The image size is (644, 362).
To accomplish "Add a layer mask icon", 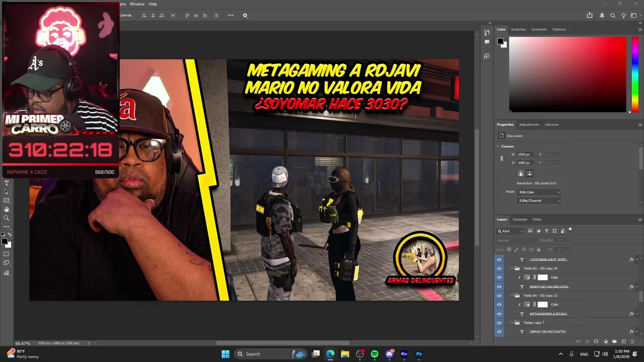I will [596, 341].
